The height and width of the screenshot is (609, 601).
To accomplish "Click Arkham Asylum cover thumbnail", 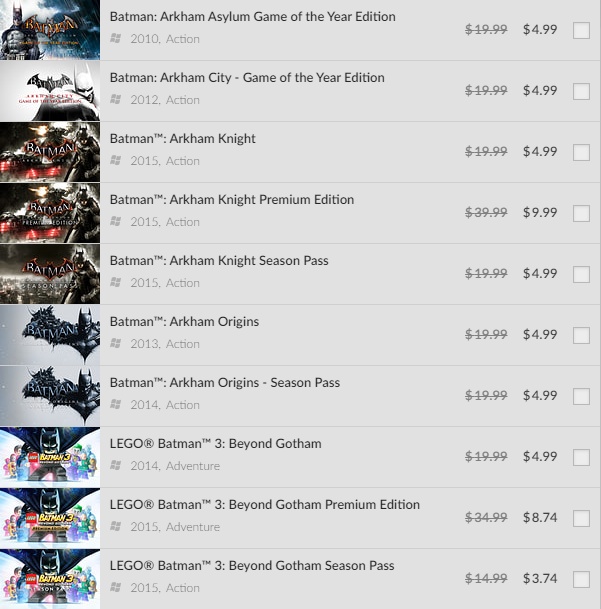I will tap(50, 30).
